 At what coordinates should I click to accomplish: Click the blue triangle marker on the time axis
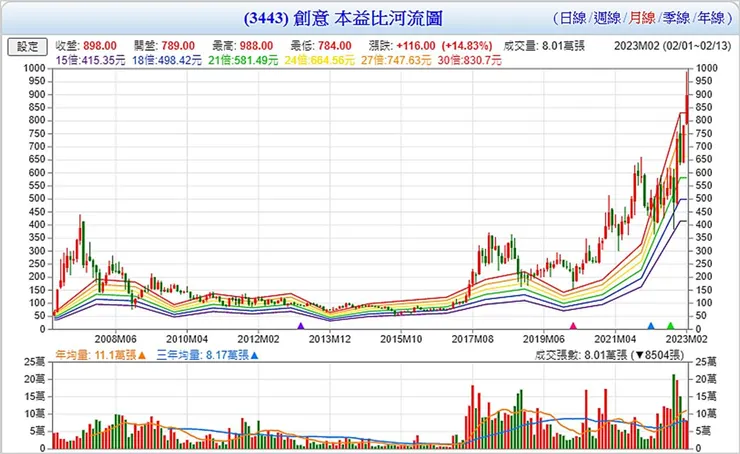[x=651, y=326]
